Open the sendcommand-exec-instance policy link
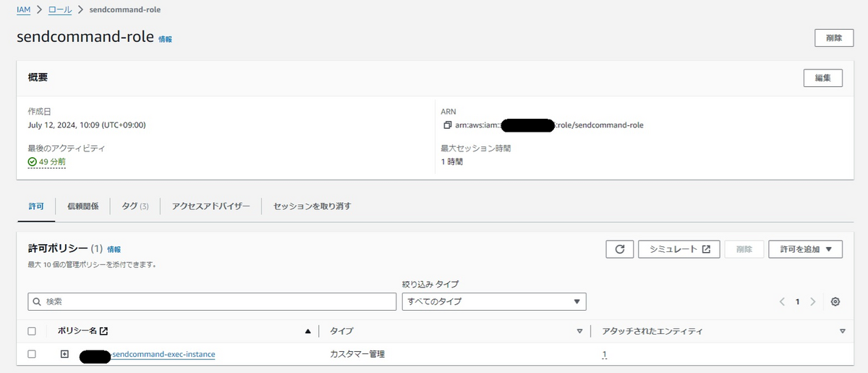 pos(163,354)
